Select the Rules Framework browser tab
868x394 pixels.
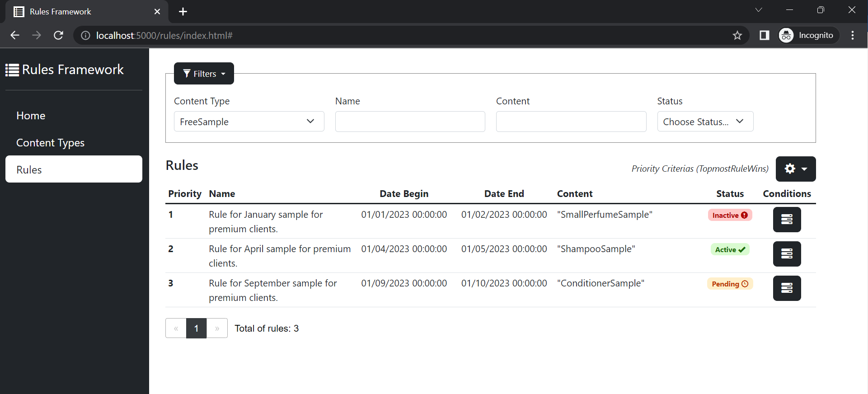(87, 12)
